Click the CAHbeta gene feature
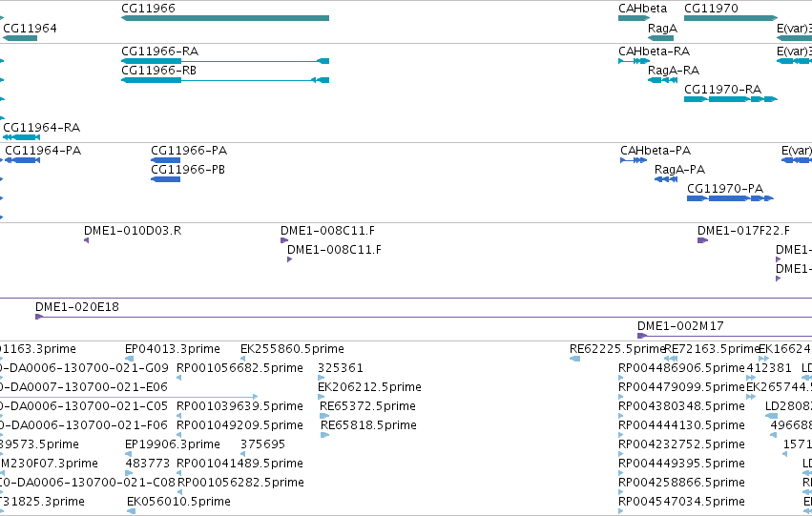 pyautogui.click(x=634, y=18)
